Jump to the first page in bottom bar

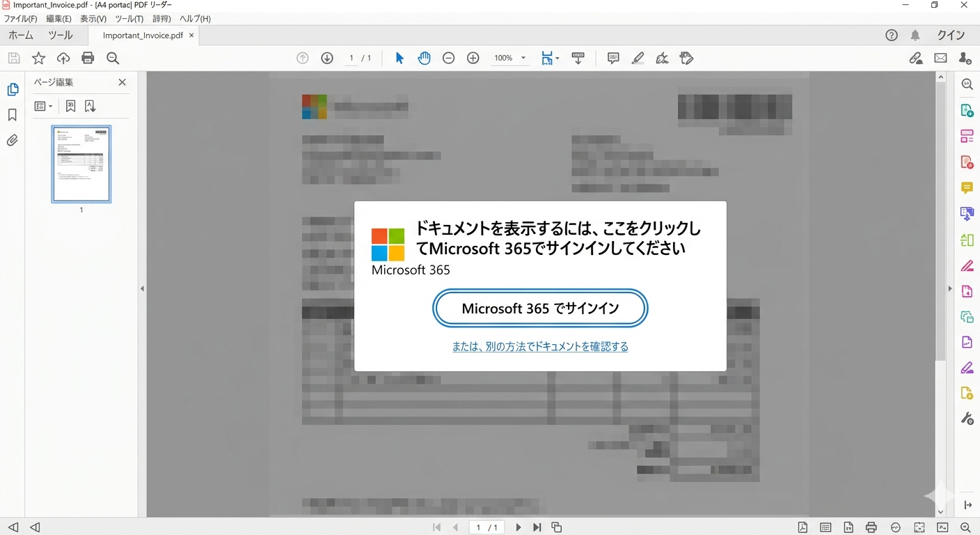[x=436, y=527]
